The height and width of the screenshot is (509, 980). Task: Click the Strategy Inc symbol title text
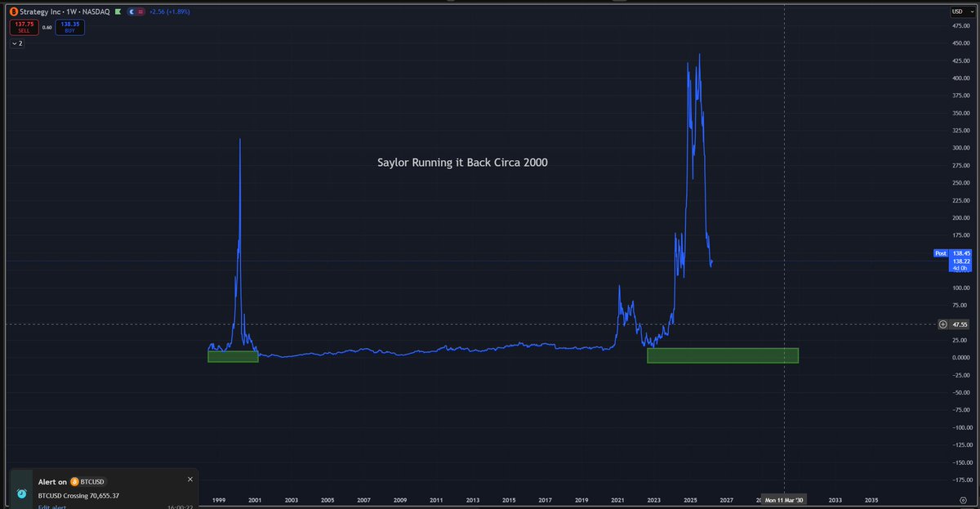tap(40, 12)
